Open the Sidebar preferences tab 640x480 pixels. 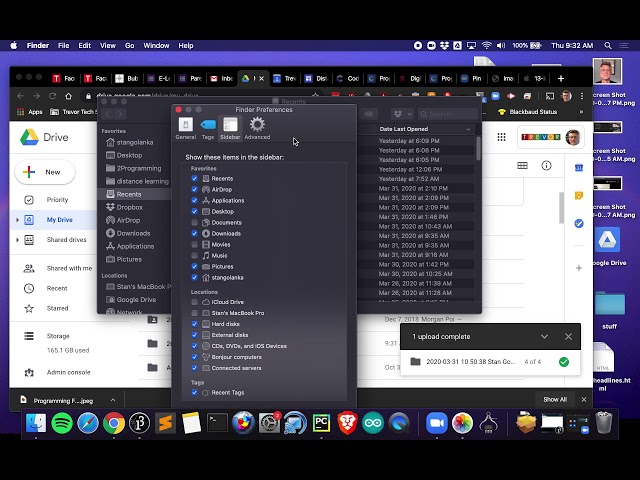(x=230, y=128)
